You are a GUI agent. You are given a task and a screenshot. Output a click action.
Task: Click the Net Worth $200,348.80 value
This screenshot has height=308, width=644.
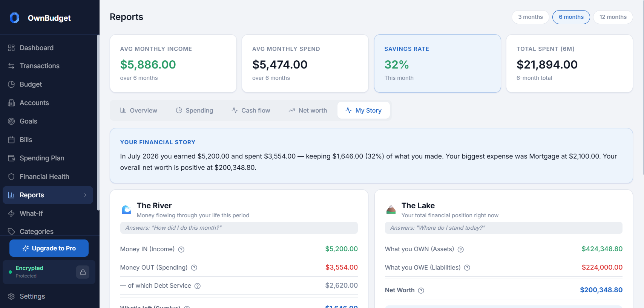click(x=601, y=290)
